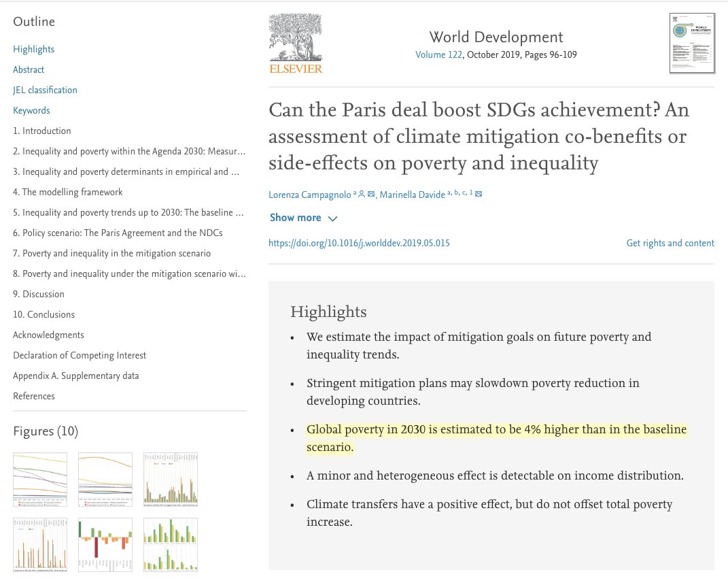Open the thumbnail with tall orange bars
Image resolution: width=728 pixels, height=585 pixels.
(40, 545)
